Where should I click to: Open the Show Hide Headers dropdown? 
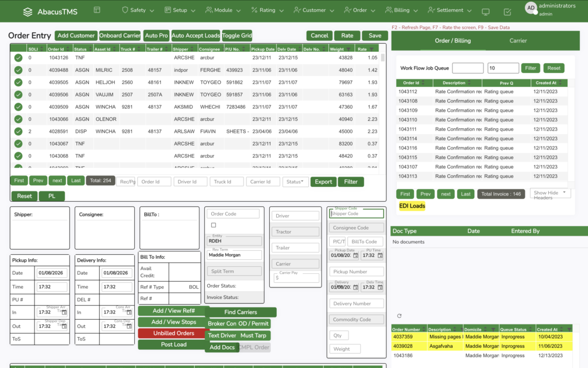pyautogui.click(x=550, y=194)
